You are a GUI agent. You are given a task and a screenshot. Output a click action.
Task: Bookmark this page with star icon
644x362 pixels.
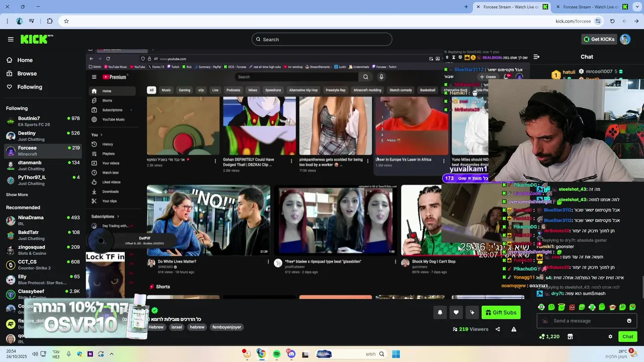(x=66, y=21)
